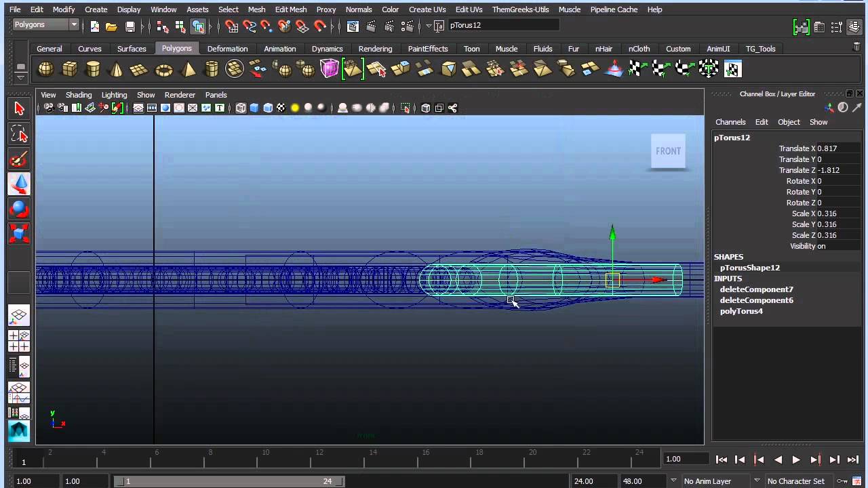Toggle select by object type mode
Viewport: 868px width, 488px height.
[180, 26]
